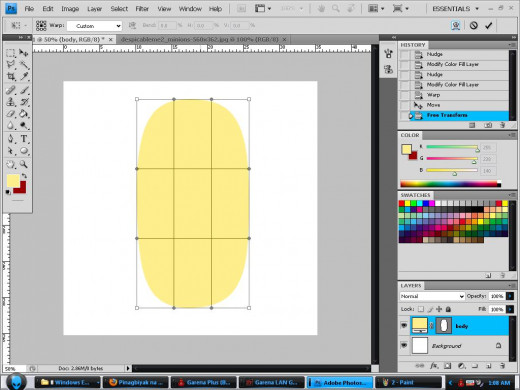The height and width of the screenshot is (390, 520).
Task: Select the Healing Brush tool
Action: click(x=11, y=90)
